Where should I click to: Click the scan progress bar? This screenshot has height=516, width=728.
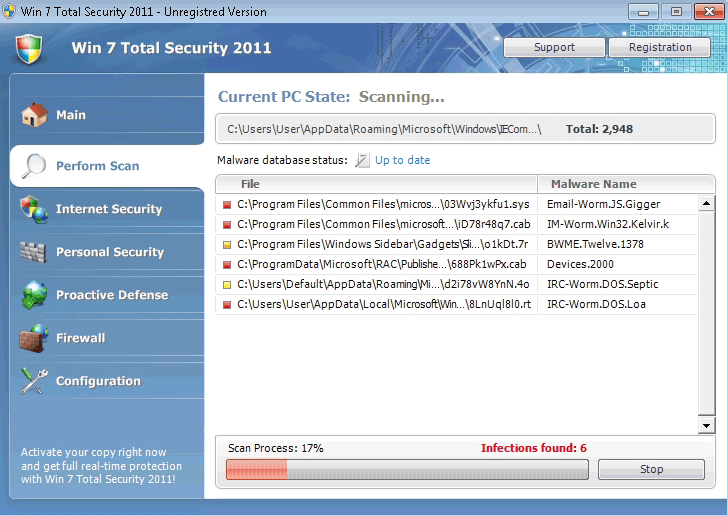click(x=406, y=470)
